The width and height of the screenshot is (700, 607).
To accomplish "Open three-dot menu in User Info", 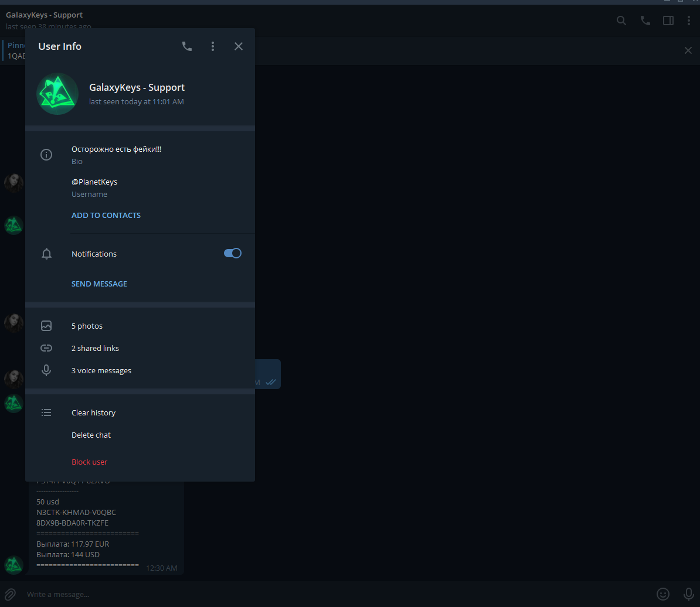I will (212, 46).
